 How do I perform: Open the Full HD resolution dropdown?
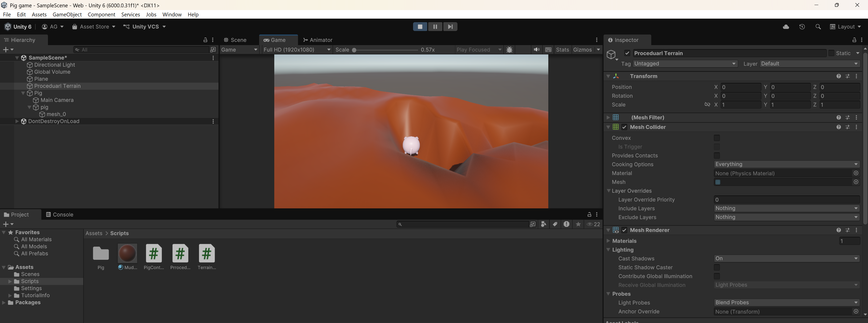[x=296, y=49]
